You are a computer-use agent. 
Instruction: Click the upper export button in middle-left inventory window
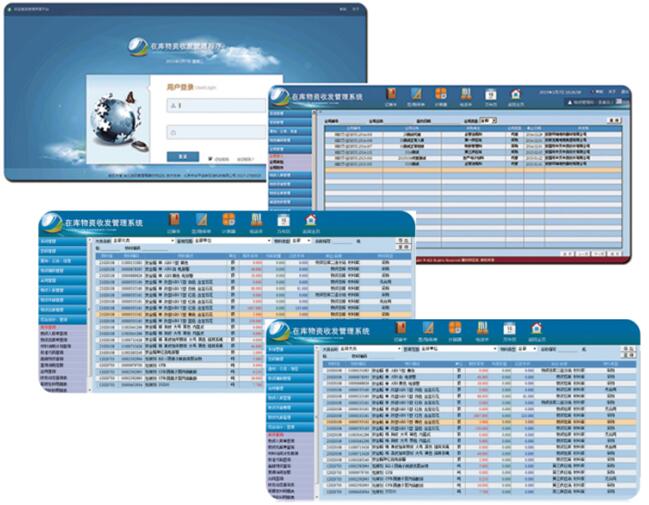point(404,240)
